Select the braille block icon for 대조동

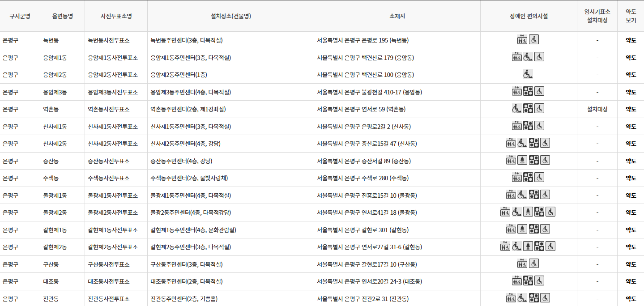[x=529, y=280]
